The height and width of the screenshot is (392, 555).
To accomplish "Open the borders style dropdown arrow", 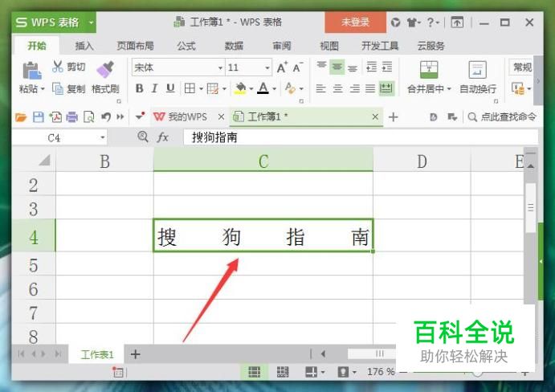I will pyautogui.click(x=201, y=88).
